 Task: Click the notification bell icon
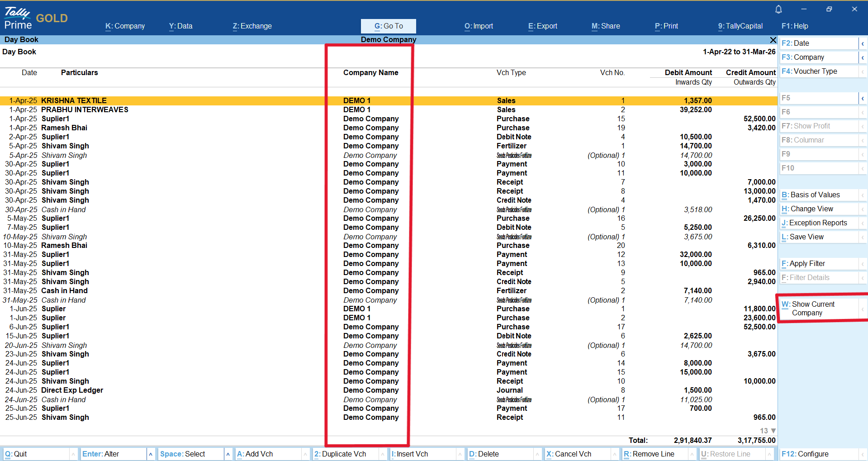point(778,10)
